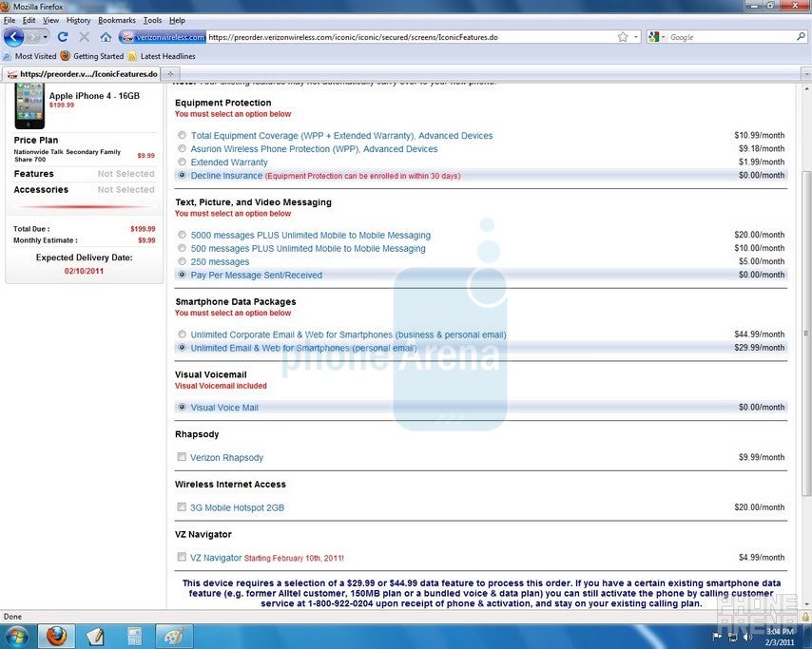This screenshot has height=649, width=812.
Task: Click the page vertical scrollbar thumb
Action: (x=806, y=334)
